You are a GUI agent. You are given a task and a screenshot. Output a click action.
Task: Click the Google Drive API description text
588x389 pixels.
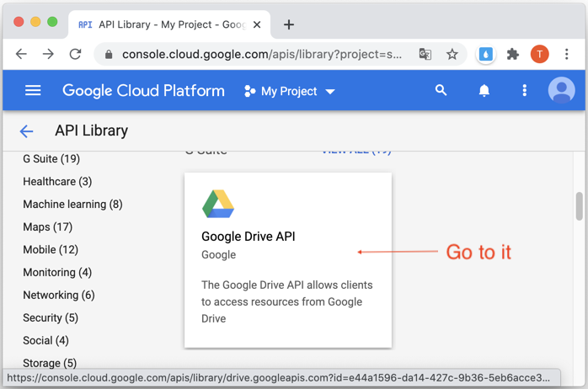(287, 301)
